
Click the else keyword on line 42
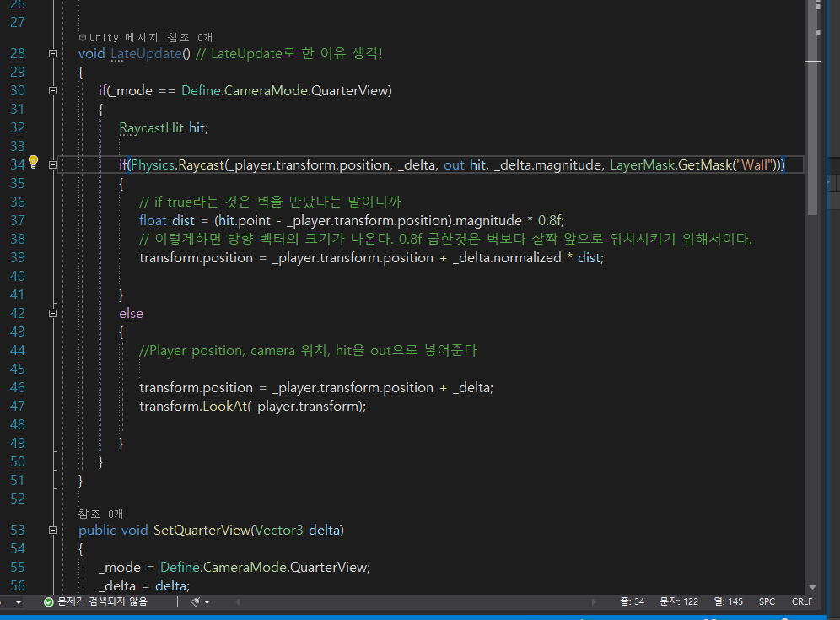pos(132,314)
